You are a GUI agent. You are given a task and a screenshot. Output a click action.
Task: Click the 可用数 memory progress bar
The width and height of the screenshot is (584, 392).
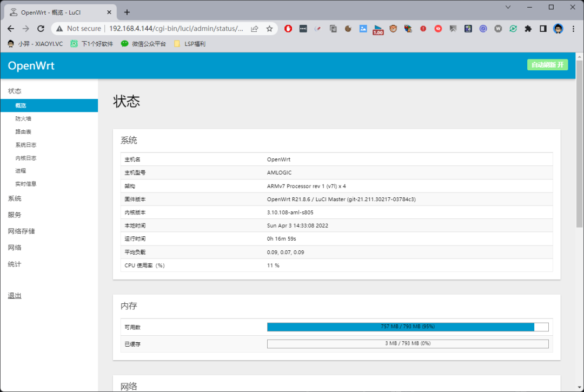point(407,327)
